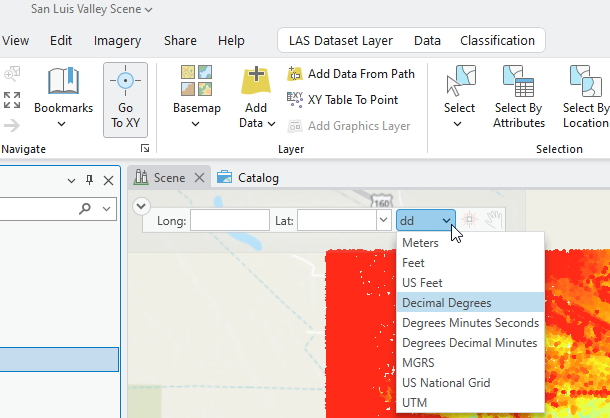Open the Share ribbon tab
Image resolution: width=610 pixels, height=418 pixels.
coord(180,40)
